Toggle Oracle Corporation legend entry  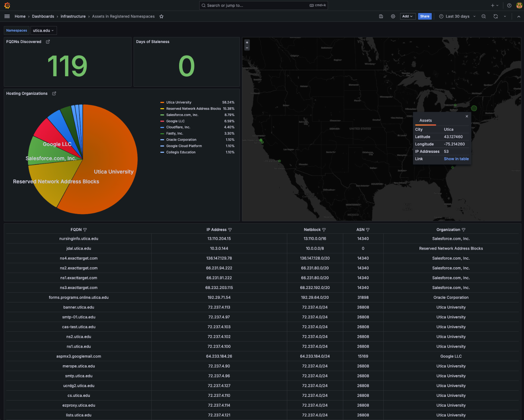point(181,140)
